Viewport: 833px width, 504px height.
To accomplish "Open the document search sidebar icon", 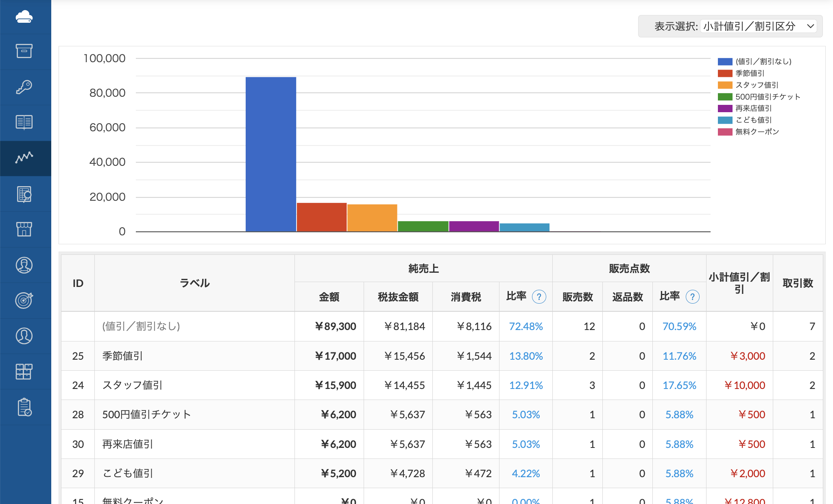I will (x=24, y=194).
